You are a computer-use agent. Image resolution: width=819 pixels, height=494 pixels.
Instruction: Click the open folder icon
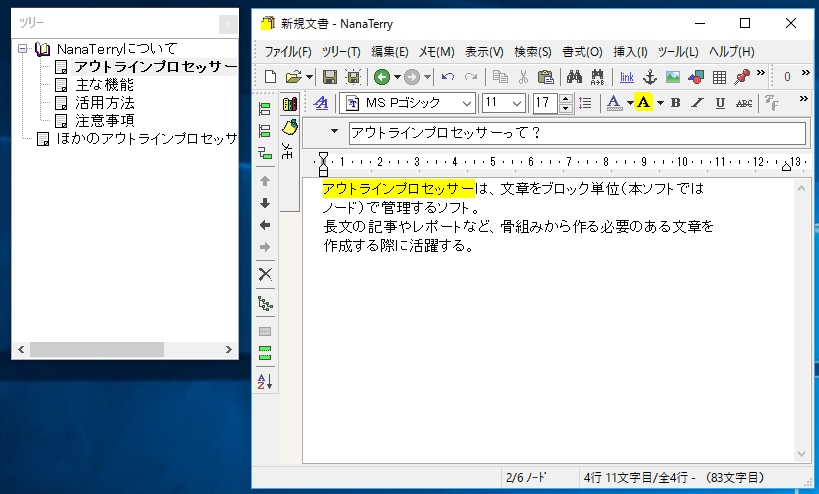294,77
